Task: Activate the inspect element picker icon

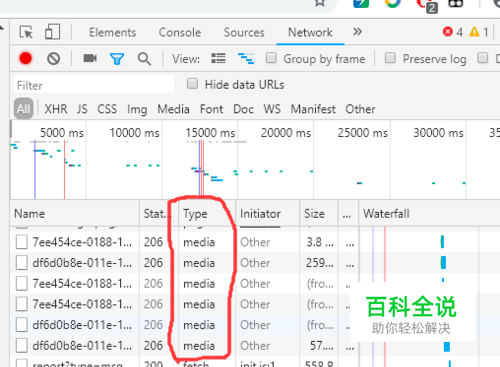Action: [26, 32]
